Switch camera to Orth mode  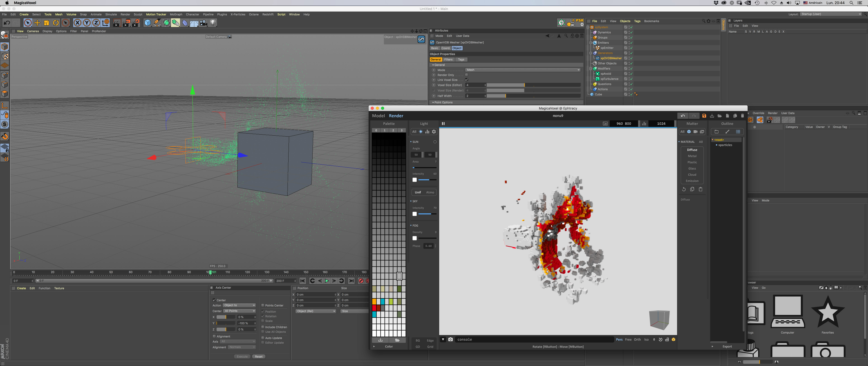pos(637,339)
